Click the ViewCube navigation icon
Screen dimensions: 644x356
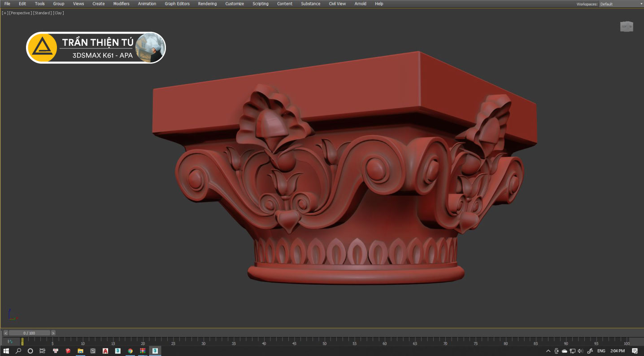click(626, 27)
